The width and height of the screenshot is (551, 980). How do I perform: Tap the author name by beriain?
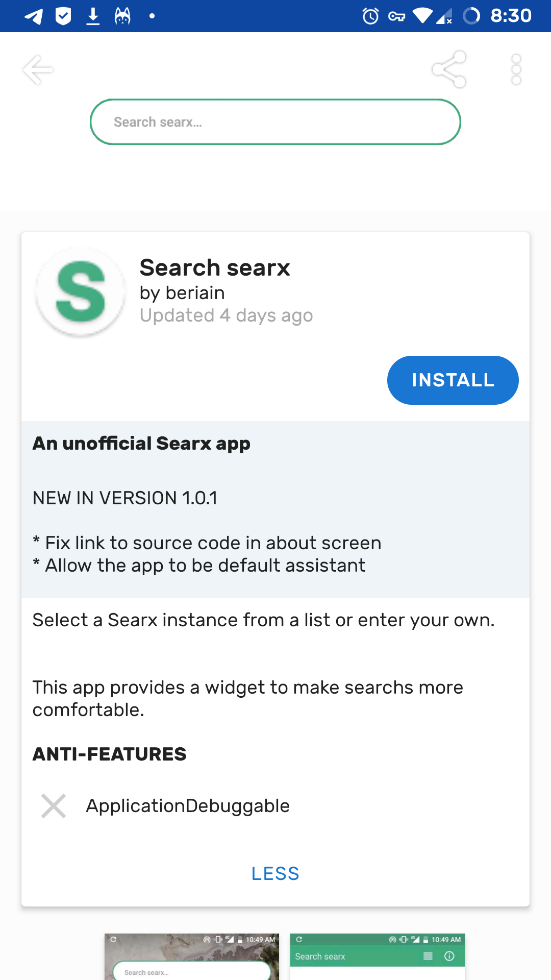182,293
